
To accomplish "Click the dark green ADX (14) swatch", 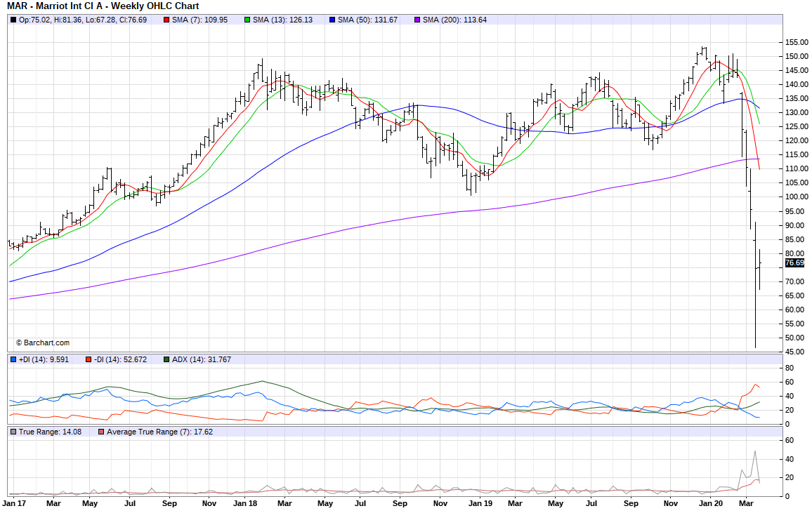I will coord(166,359).
